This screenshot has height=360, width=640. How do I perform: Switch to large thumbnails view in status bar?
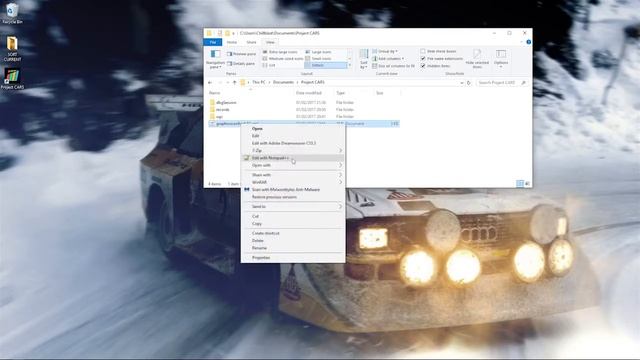tap(527, 184)
